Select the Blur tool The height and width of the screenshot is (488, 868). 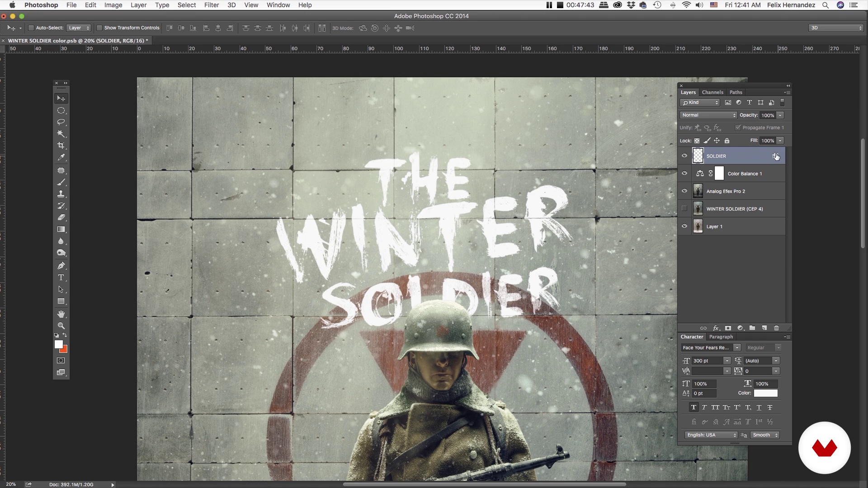[61, 241]
